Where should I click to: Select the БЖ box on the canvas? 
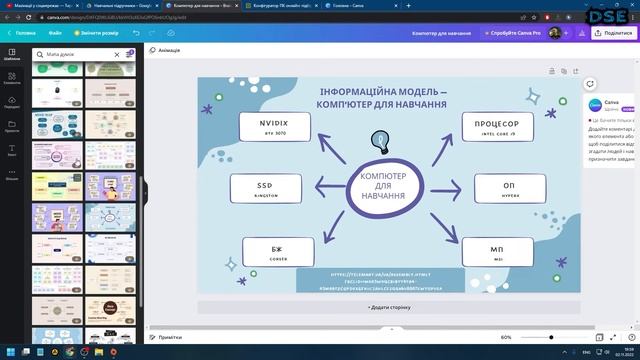point(278,252)
